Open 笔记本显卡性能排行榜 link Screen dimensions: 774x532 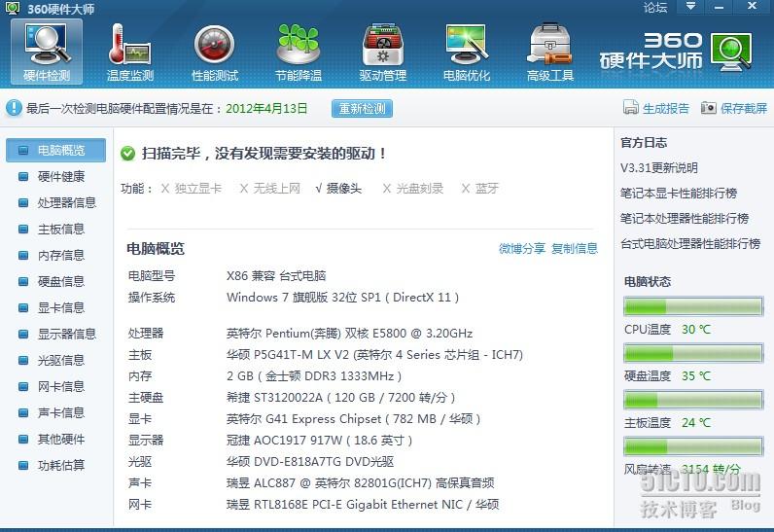(679, 193)
